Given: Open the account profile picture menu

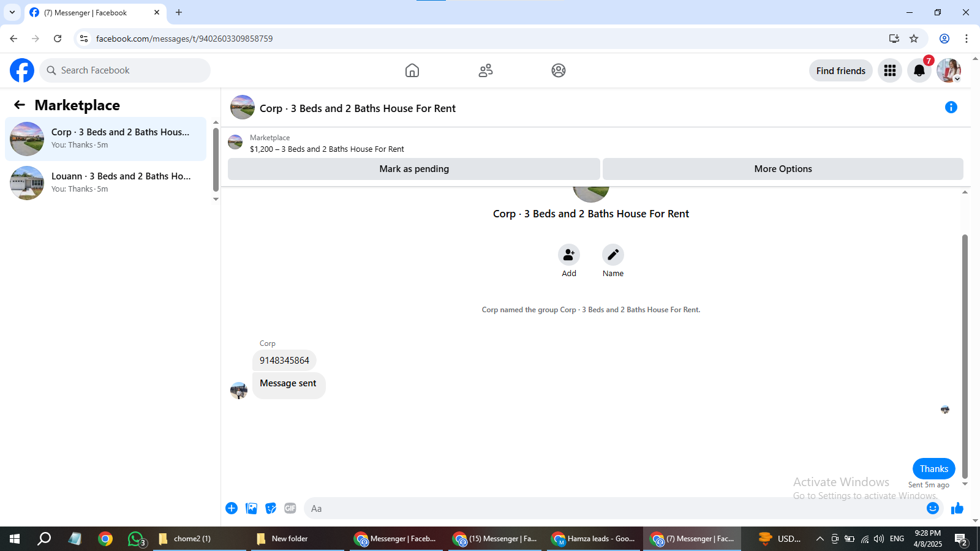Looking at the screenshot, I should tap(949, 70).
